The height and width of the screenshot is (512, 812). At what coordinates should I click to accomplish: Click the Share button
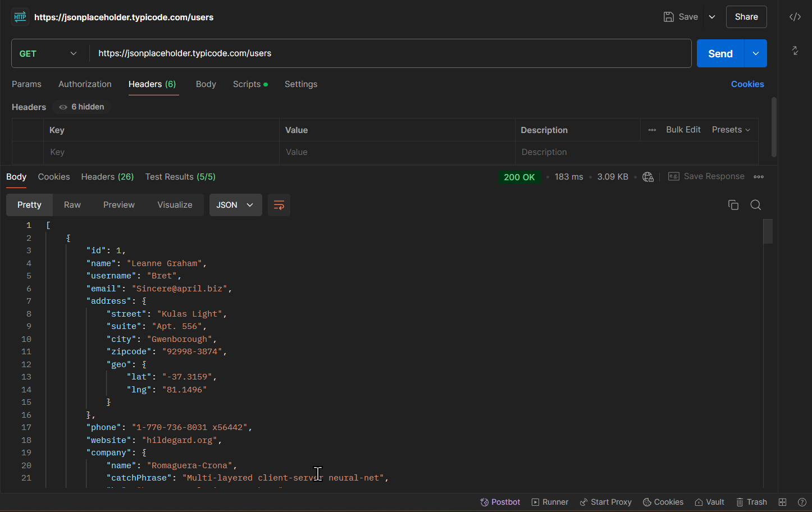pos(746,17)
